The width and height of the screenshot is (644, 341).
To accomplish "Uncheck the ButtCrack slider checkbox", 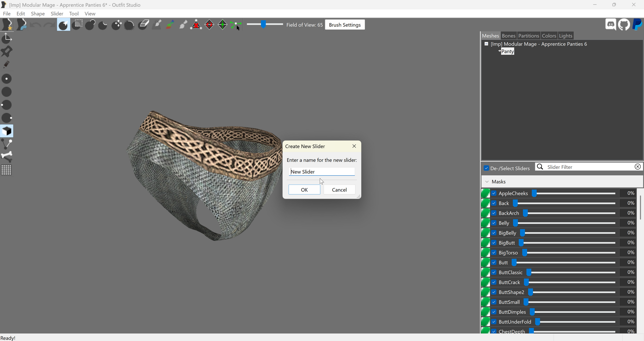I will tap(494, 282).
